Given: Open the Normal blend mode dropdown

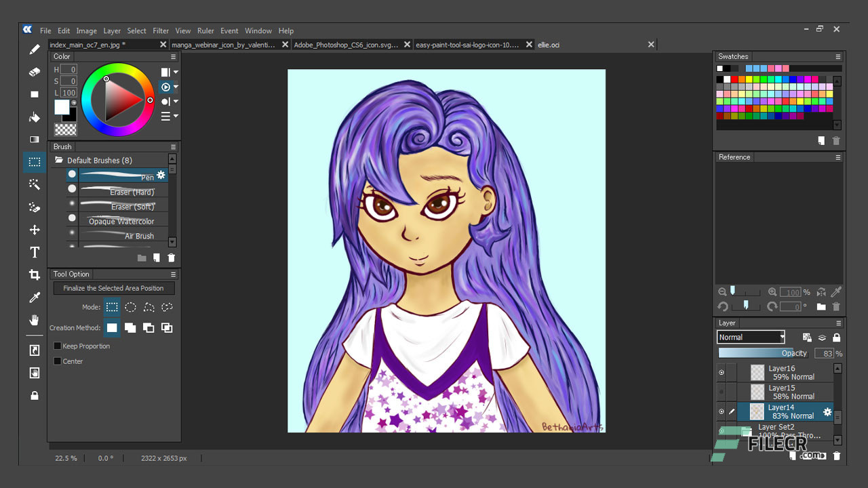Looking at the screenshot, I should click(751, 337).
